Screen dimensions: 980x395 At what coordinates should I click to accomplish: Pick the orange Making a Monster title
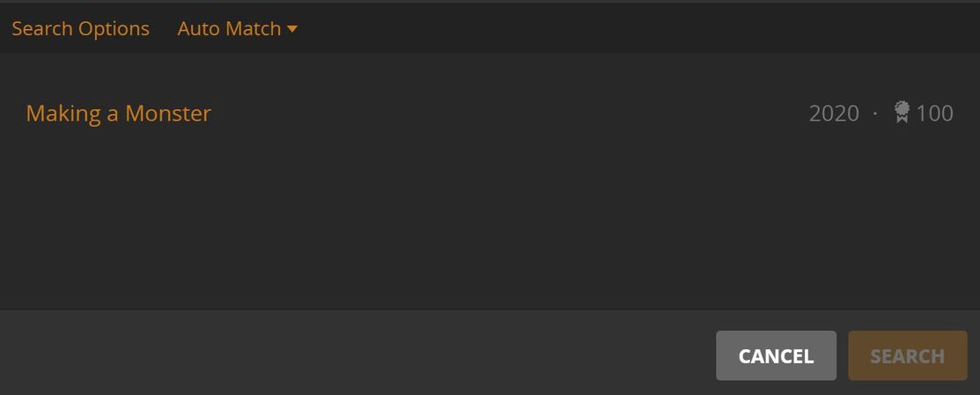118,113
